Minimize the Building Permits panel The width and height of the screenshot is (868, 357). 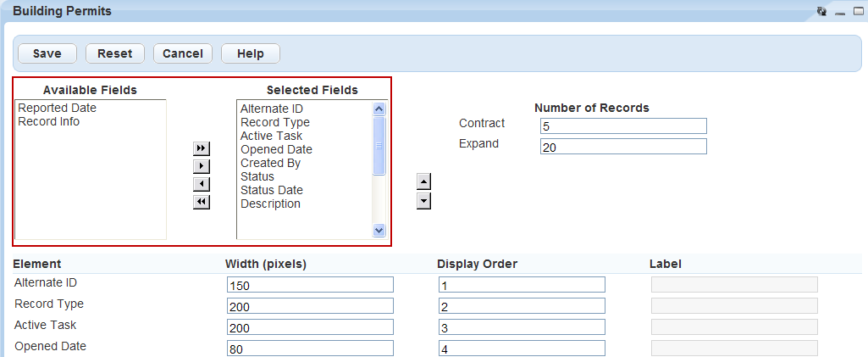(840, 12)
